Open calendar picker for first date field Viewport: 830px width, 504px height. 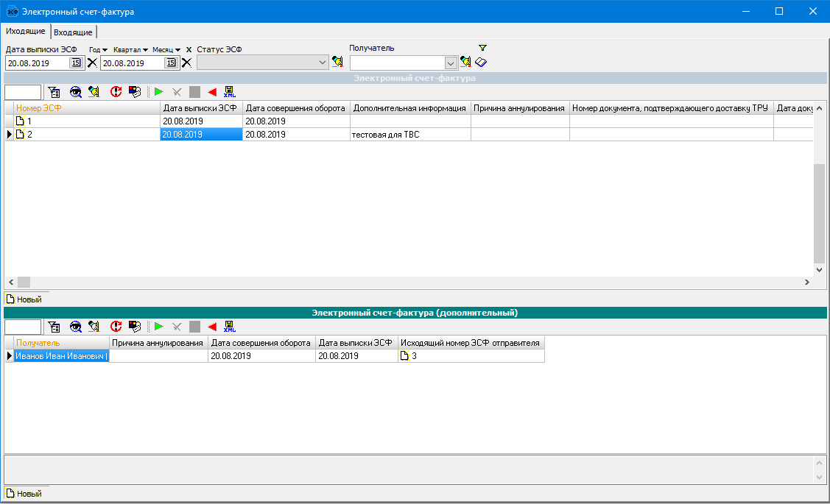coord(76,63)
